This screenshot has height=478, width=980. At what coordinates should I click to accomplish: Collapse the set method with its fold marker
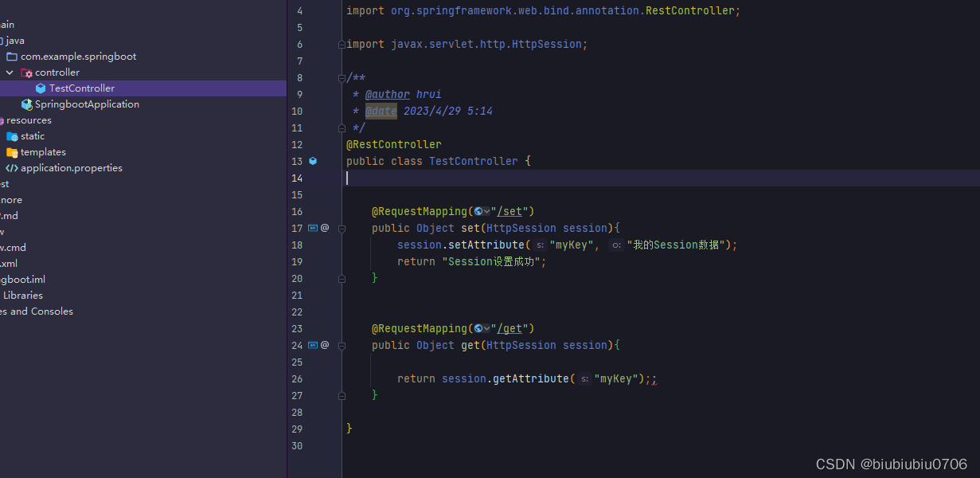point(342,228)
